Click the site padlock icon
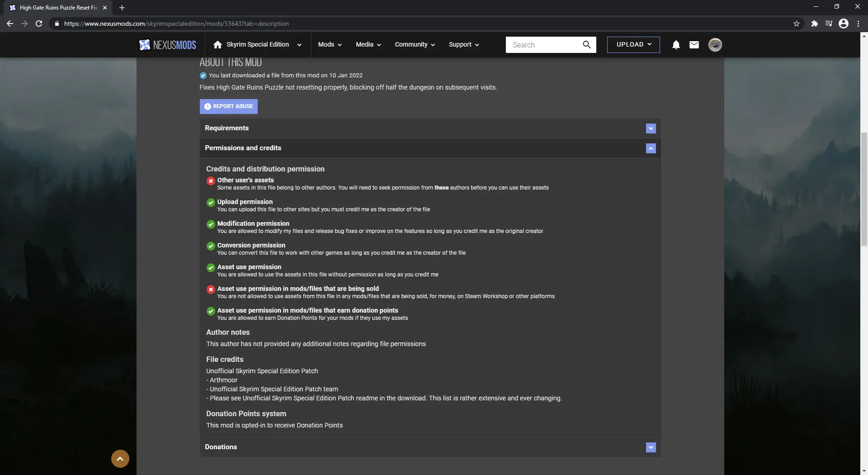The height and width of the screenshot is (475, 868). (57, 24)
